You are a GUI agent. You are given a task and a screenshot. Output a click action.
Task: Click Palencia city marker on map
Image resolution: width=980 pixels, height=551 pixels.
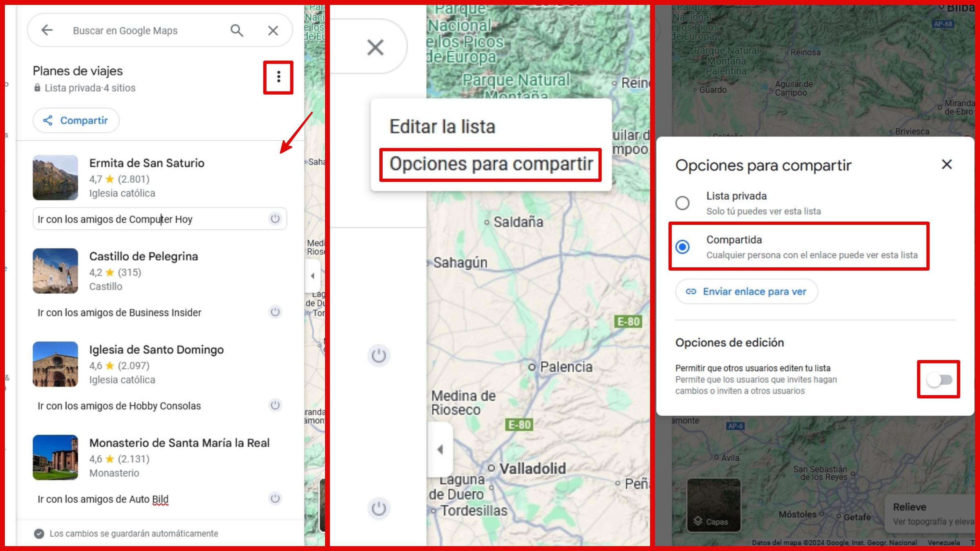532,367
